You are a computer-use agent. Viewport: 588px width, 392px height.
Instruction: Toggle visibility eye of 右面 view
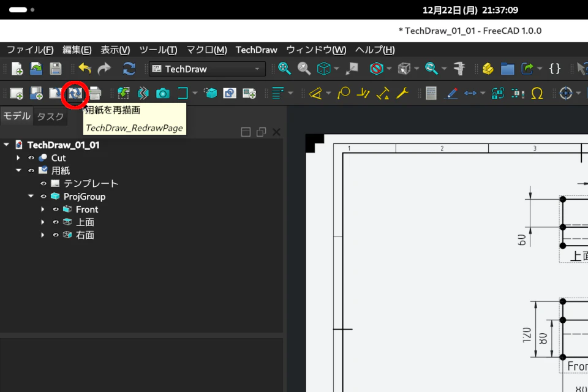pos(56,235)
